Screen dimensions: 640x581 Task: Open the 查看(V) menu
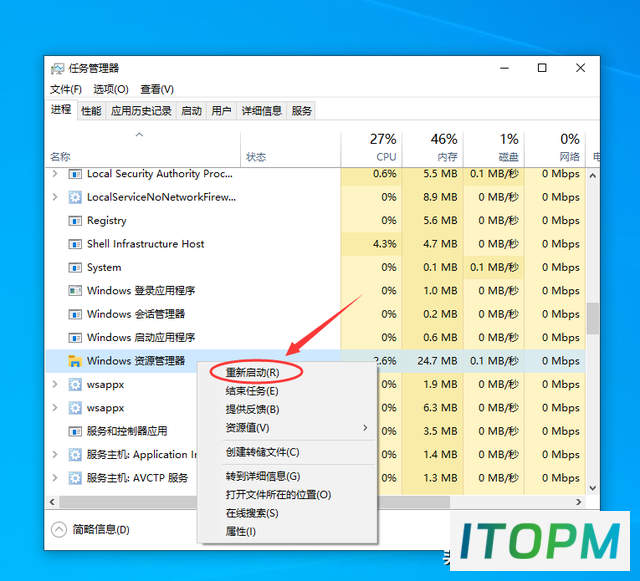pos(157,89)
